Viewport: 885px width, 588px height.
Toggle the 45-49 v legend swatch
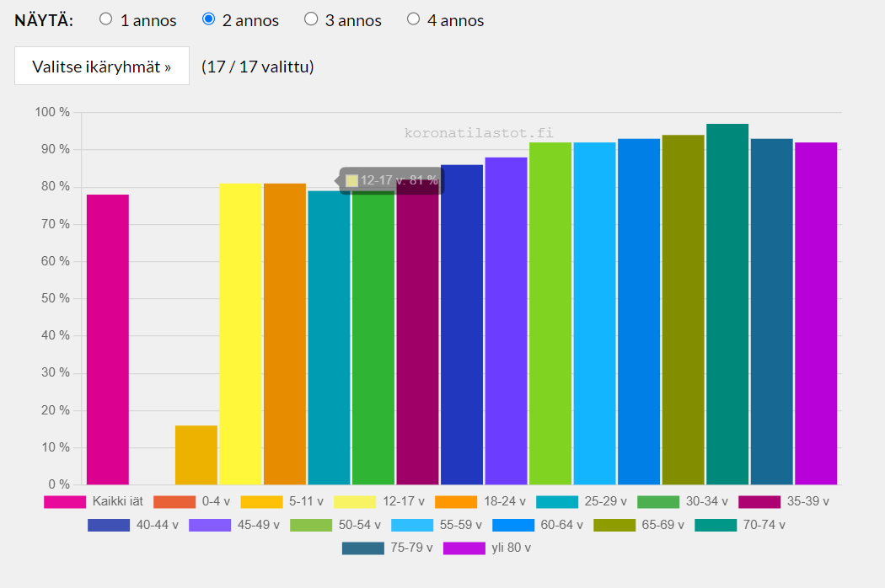(210, 526)
